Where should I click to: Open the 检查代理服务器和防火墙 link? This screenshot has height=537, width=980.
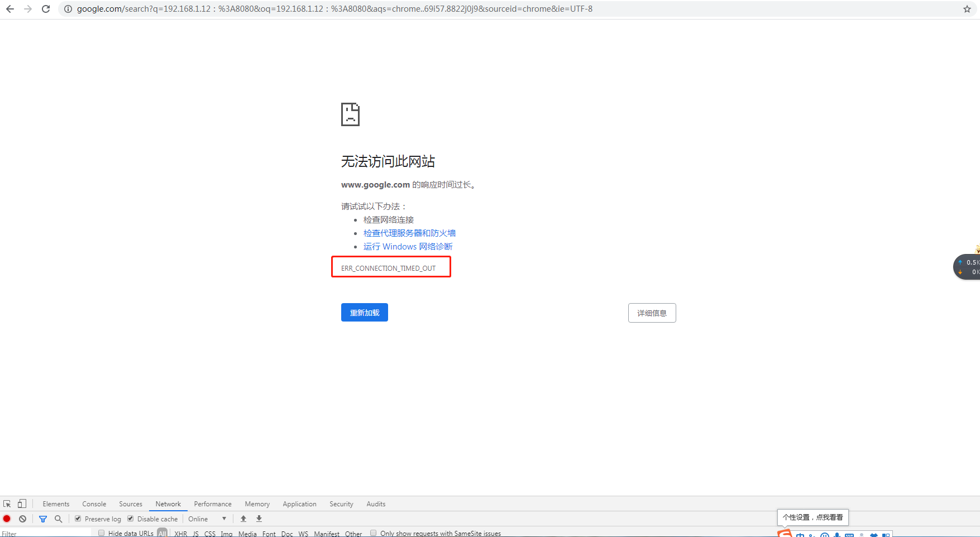click(x=409, y=233)
